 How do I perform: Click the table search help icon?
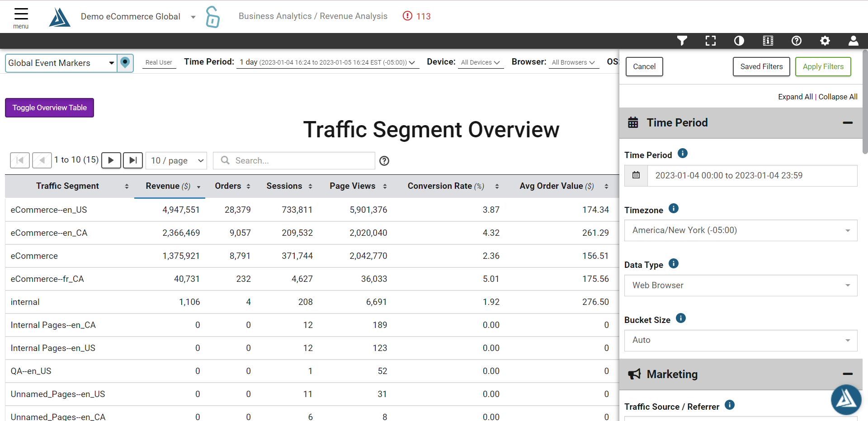click(384, 161)
